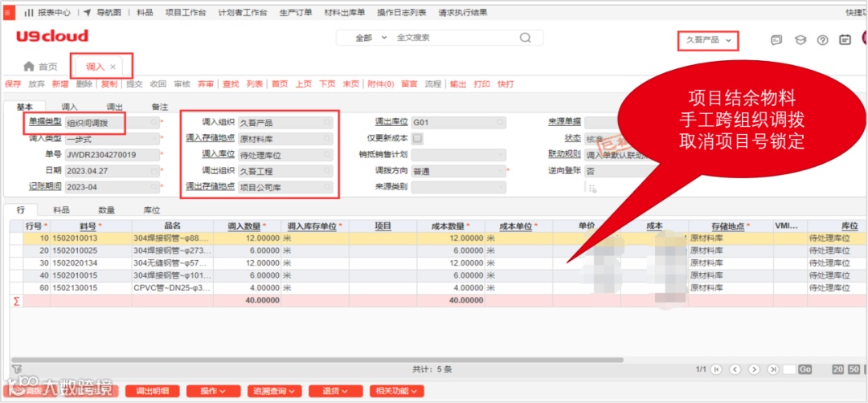Click the grid filter funnel icon

[x=16, y=368]
